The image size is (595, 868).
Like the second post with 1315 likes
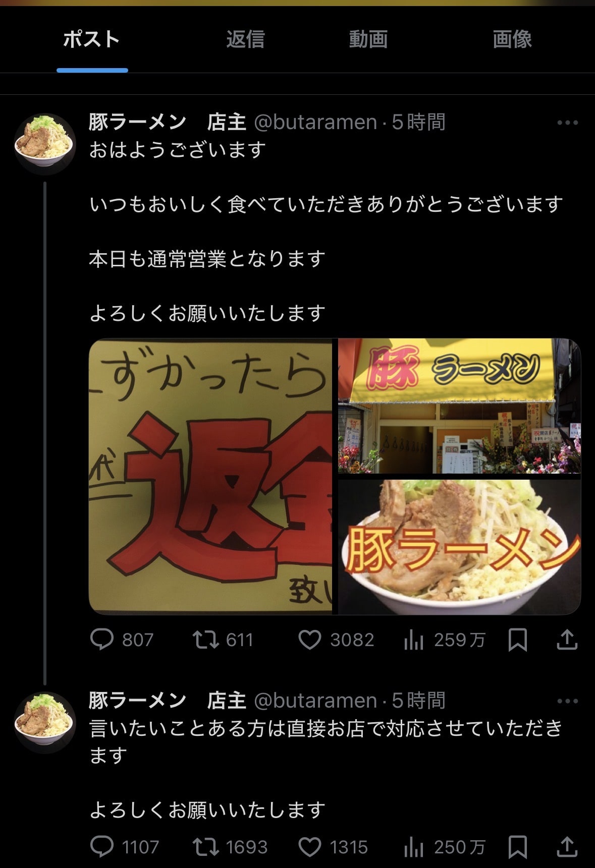[x=333, y=847]
